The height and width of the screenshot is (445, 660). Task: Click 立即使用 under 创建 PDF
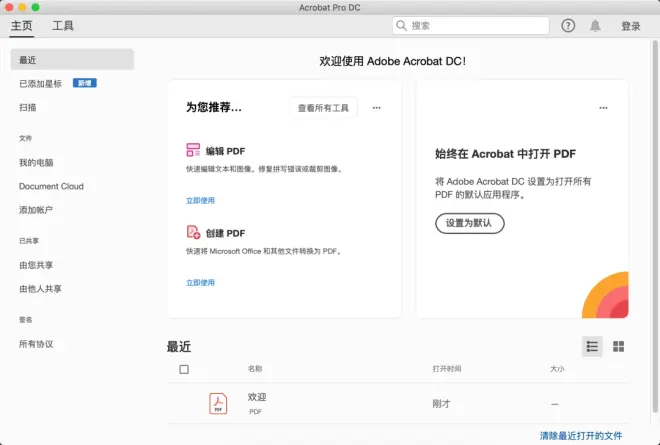pos(200,282)
